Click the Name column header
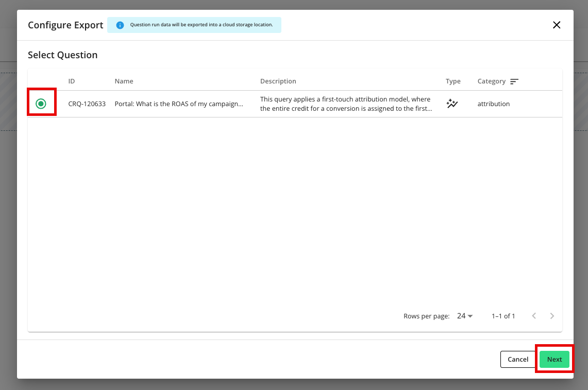Image resolution: width=588 pixels, height=390 pixels. [124, 81]
